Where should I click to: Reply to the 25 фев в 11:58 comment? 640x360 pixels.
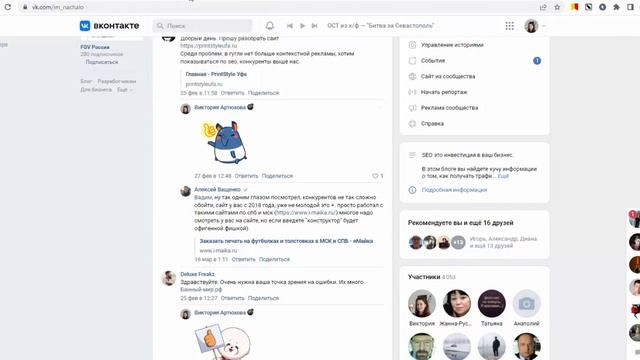(232, 93)
